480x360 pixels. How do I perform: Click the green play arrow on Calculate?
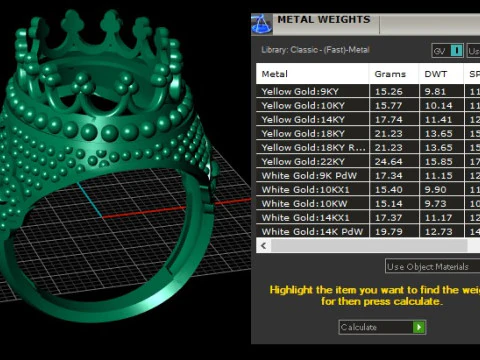click(x=419, y=327)
